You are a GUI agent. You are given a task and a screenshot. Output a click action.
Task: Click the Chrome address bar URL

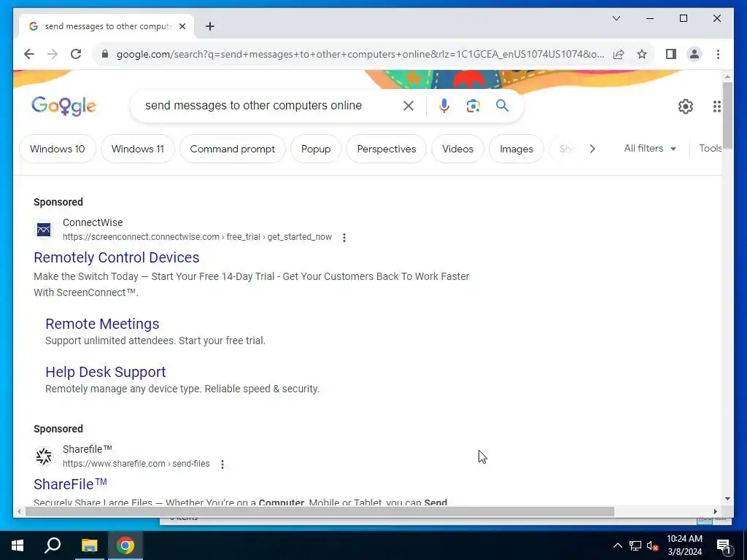point(360,54)
